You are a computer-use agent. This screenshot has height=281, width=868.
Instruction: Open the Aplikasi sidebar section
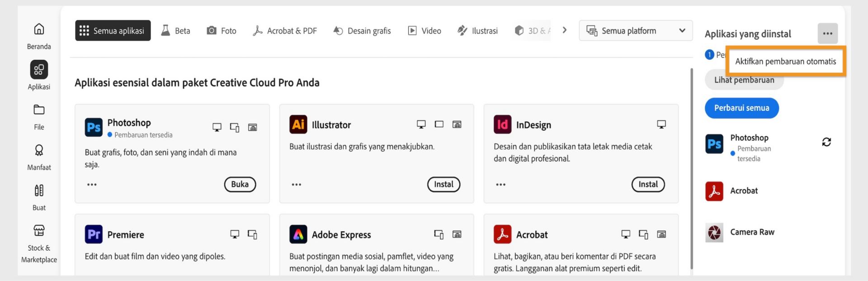pos(39,76)
